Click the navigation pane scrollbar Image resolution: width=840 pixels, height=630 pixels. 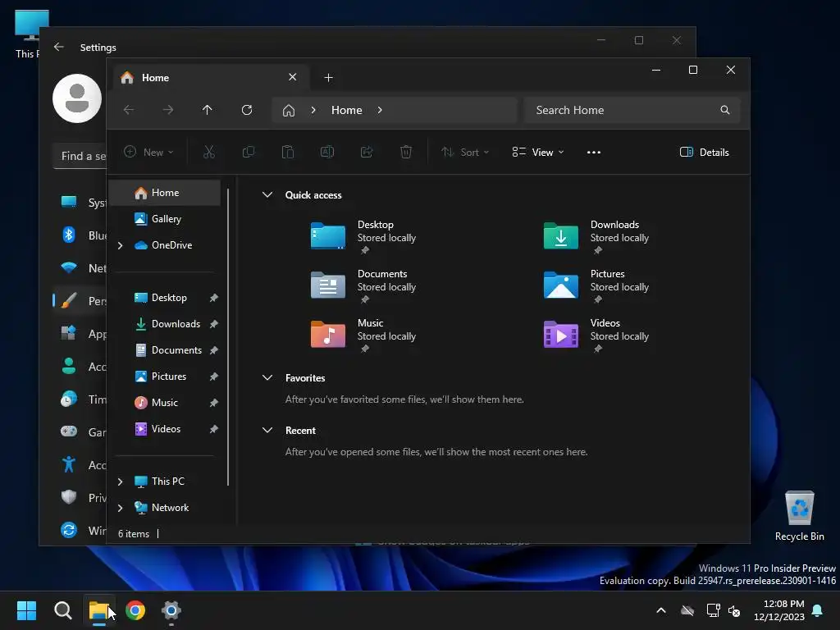point(229,337)
